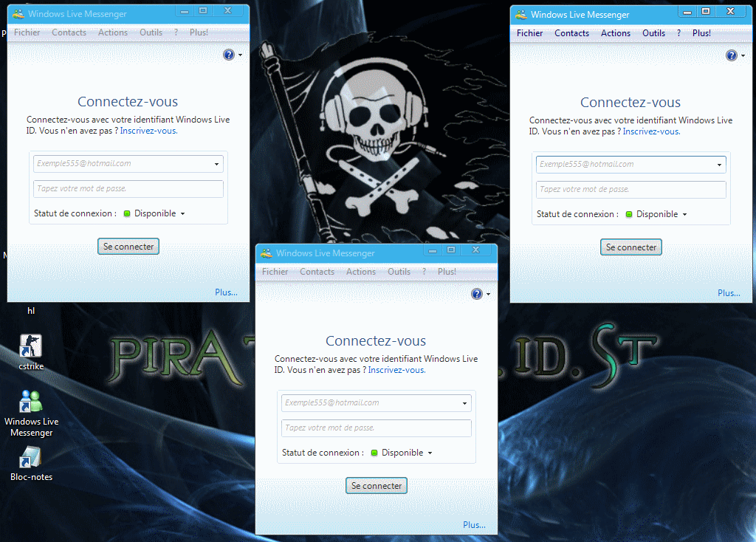Focus the Exemple555@hotmail.com field in the bottom window
This screenshot has height=542, width=756.
(x=377, y=403)
